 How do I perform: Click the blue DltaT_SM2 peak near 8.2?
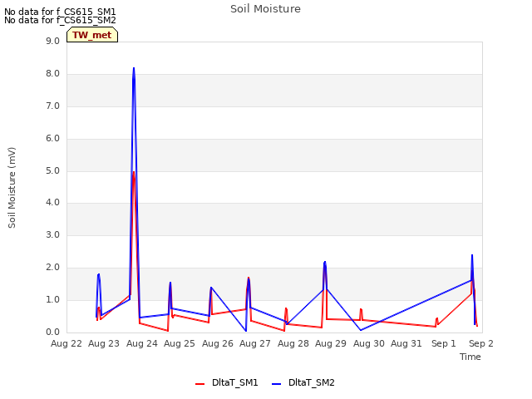coord(134,68)
